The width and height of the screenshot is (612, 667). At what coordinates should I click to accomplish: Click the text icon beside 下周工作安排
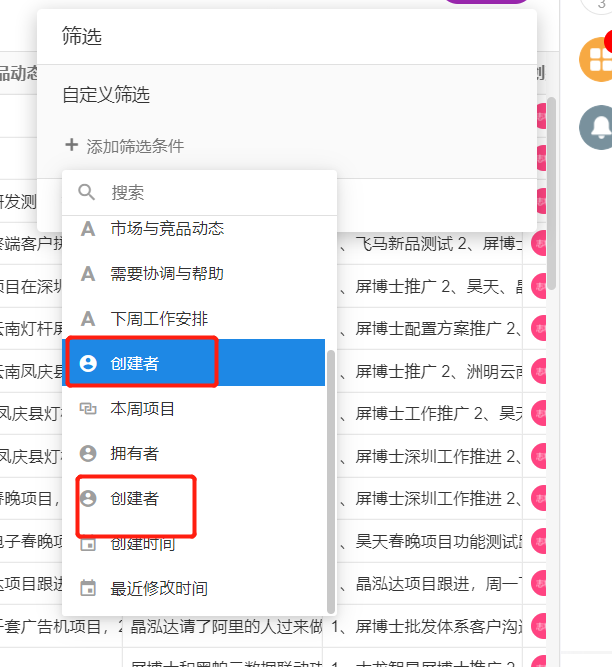tap(88, 319)
